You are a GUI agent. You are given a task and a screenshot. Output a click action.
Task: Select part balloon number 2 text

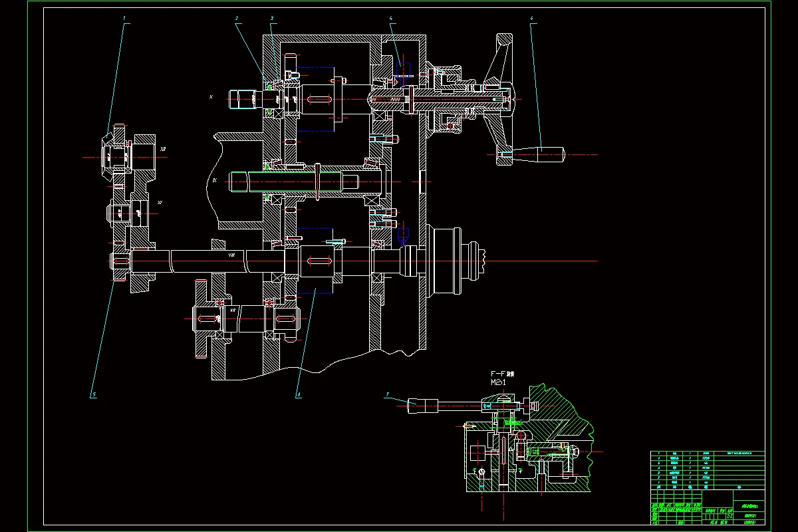(236, 19)
